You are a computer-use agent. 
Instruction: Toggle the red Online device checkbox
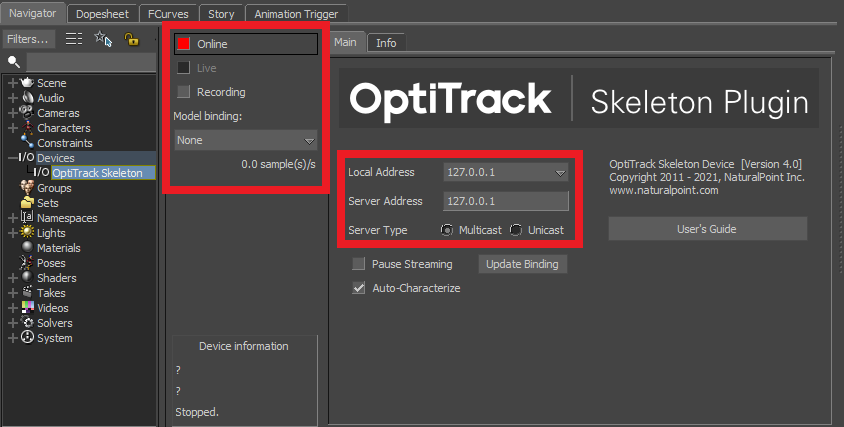[x=184, y=44]
